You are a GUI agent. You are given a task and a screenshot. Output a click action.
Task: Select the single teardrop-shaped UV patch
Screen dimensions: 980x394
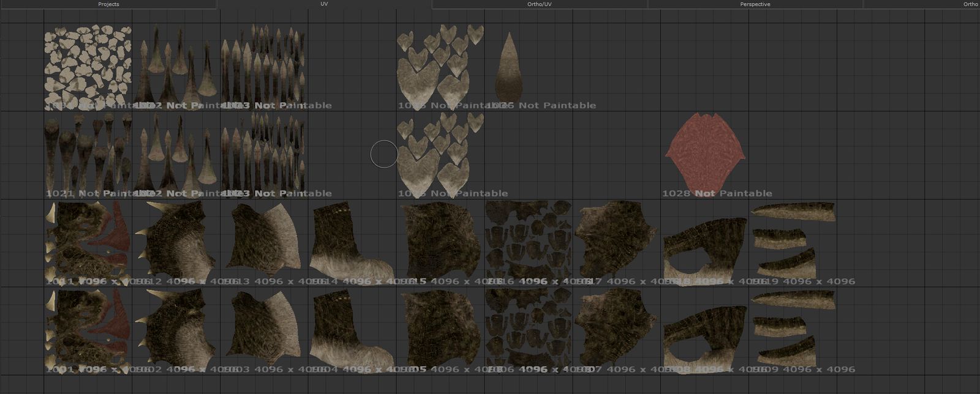[508, 70]
